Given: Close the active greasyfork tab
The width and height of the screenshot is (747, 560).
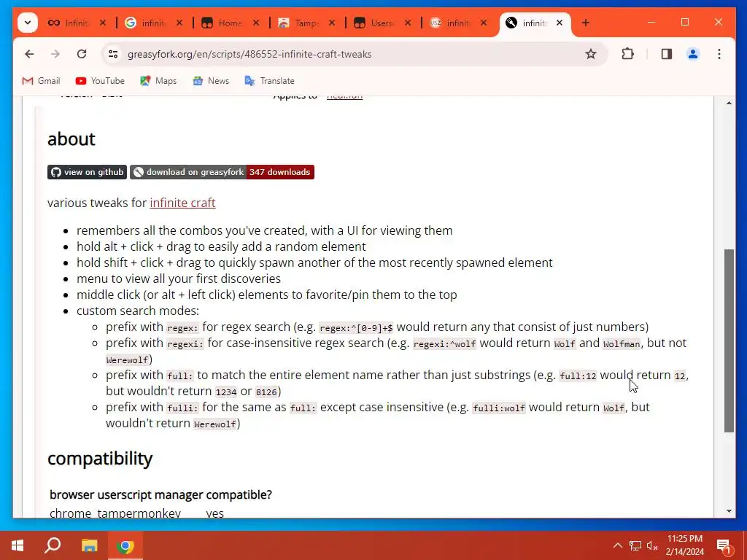Looking at the screenshot, I should 560,23.
